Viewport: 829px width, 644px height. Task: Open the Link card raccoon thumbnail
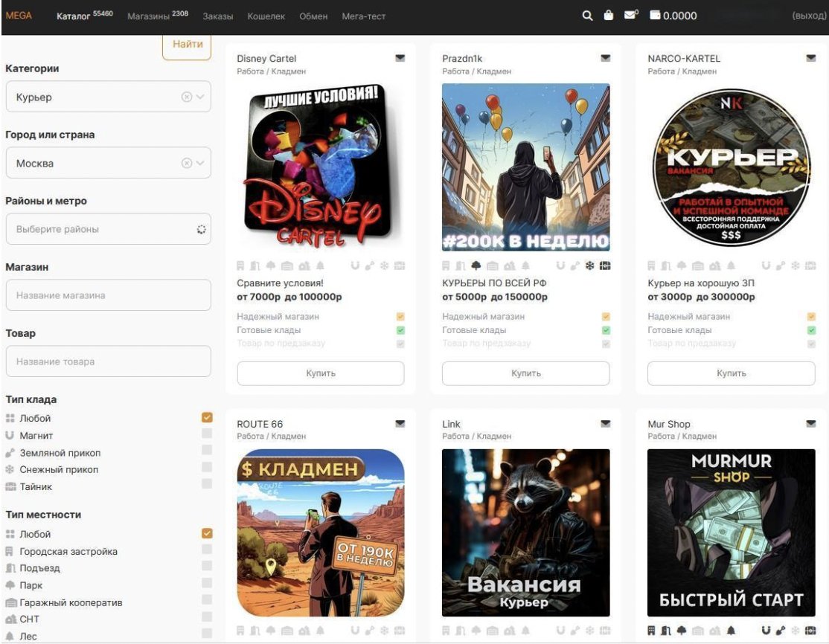pyautogui.click(x=526, y=532)
